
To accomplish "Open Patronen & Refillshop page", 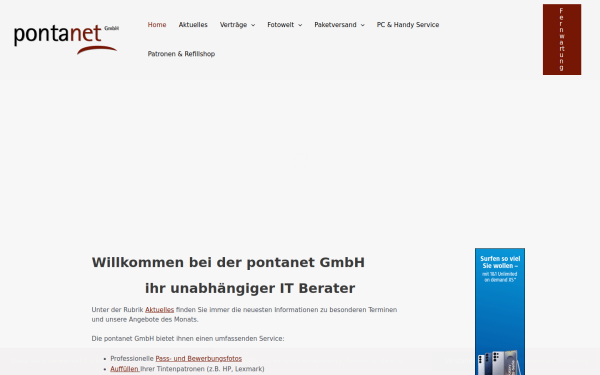I will [x=181, y=54].
